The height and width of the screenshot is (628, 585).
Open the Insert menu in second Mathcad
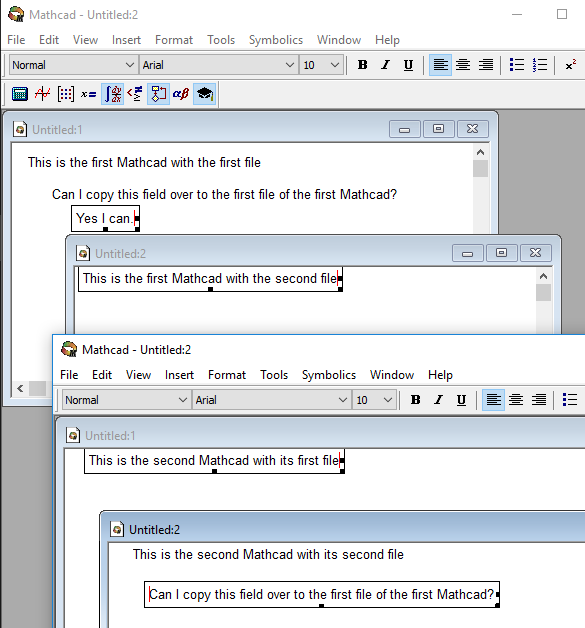pyautogui.click(x=179, y=375)
